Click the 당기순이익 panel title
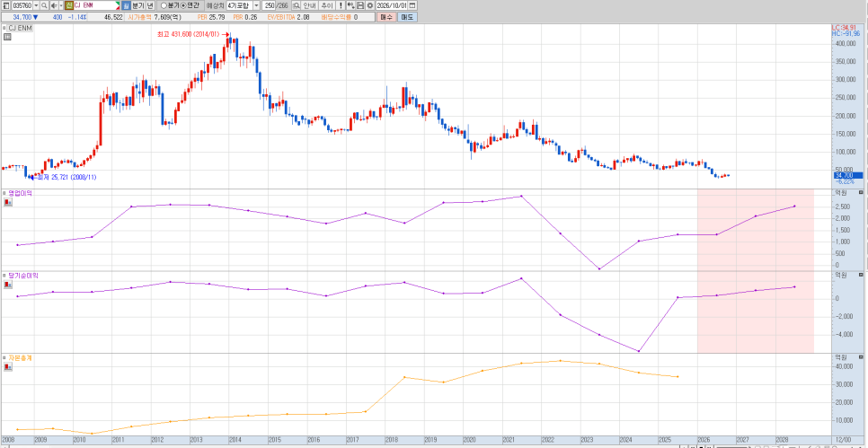The width and height of the screenshot is (868, 448). [23, 276]
